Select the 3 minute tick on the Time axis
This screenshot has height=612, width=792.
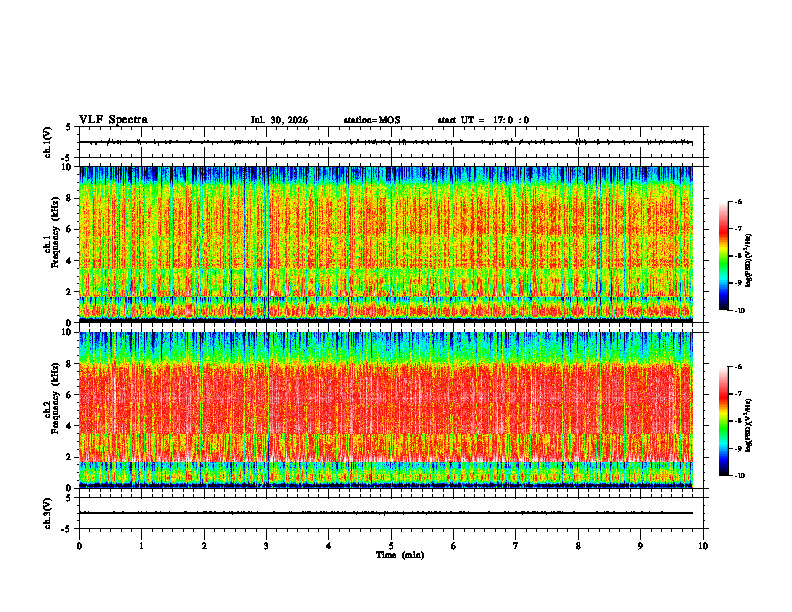(266, 546)
